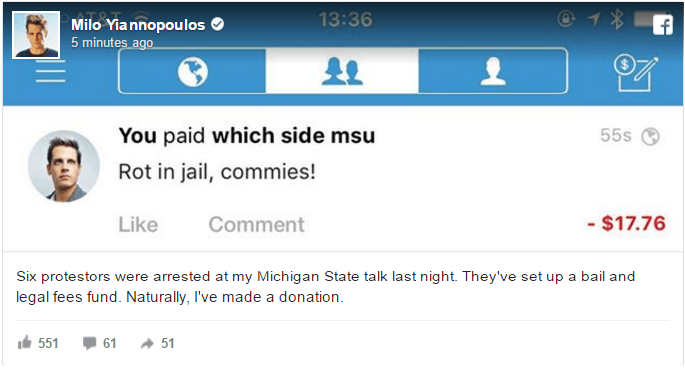
Task: Open Milo Yiannopoulos profile picture thumbnail
Action: point(36,35)
